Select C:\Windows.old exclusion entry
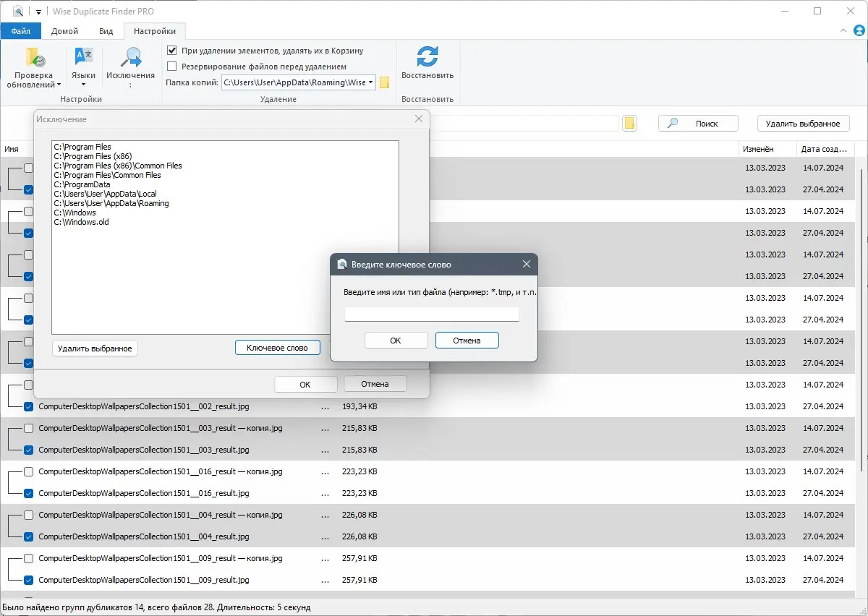The height and width of the screenshot is (616, 868). pyautogui.click(x=81, y=222)
